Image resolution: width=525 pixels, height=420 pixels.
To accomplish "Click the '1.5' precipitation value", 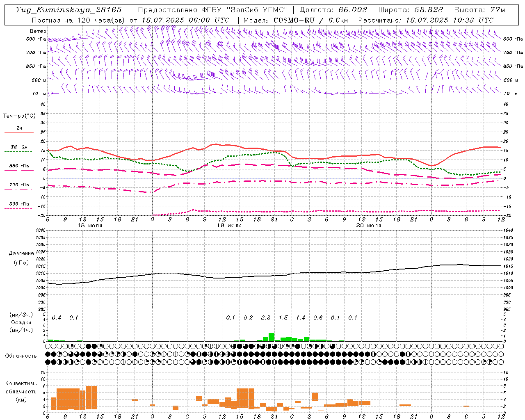I will (283, 318).
